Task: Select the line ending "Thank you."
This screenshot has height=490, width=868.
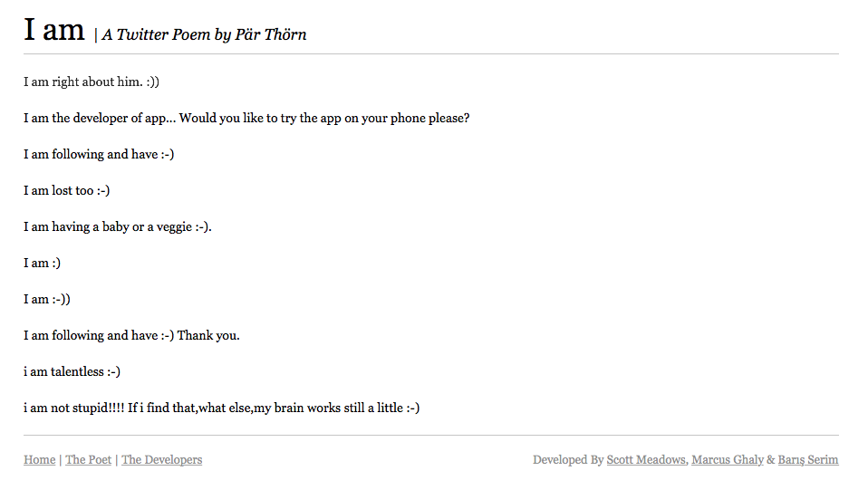Action: pos(131,335)
